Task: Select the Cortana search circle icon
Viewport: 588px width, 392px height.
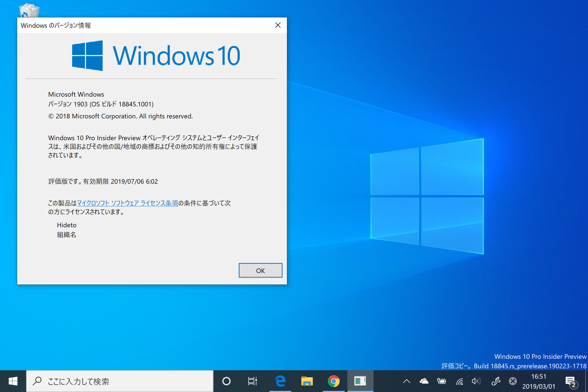Action: pos(226,381)
